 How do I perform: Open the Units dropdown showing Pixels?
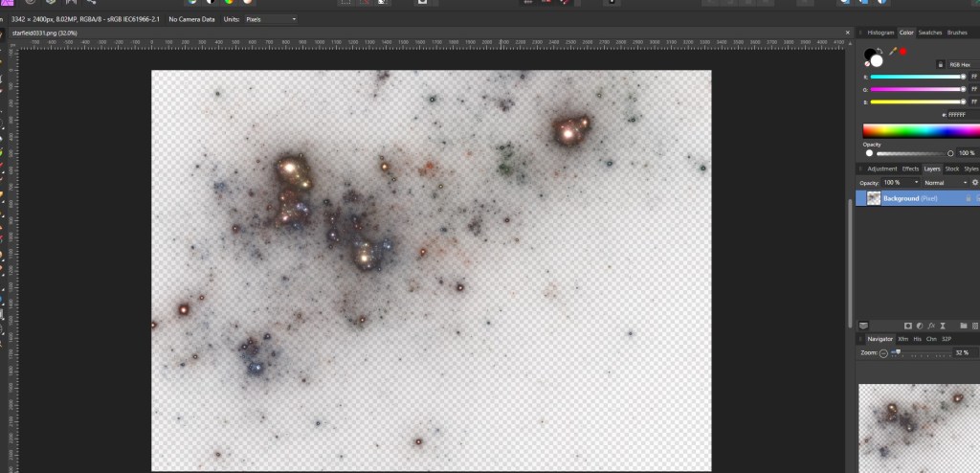pos(266,19)
